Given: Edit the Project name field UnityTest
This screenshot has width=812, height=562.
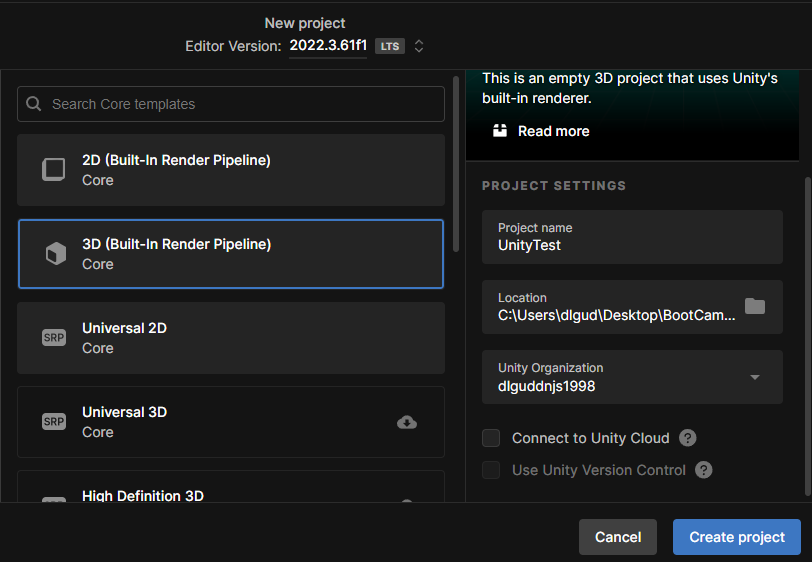Looking at the screenshot, I should [x=632, y=237].
